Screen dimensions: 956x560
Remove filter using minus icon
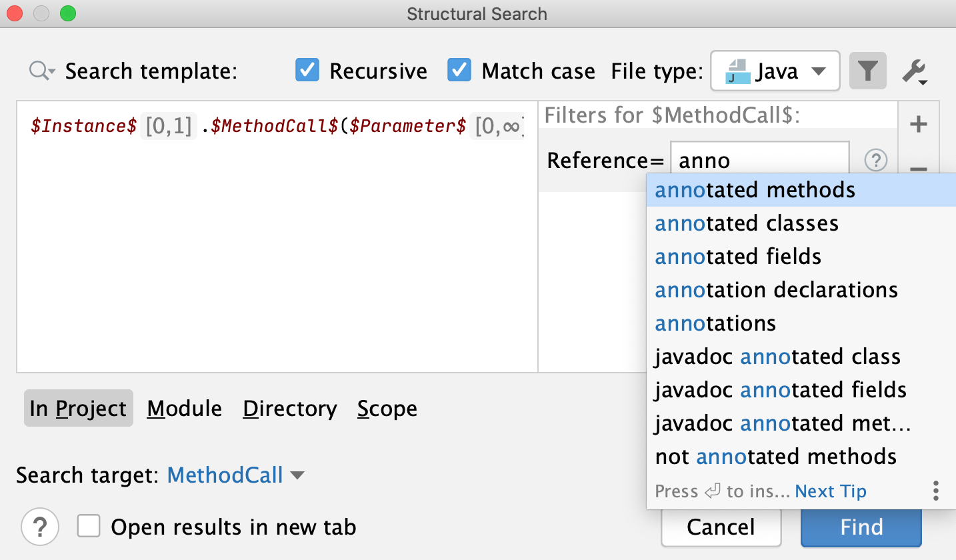click(918, 170)
